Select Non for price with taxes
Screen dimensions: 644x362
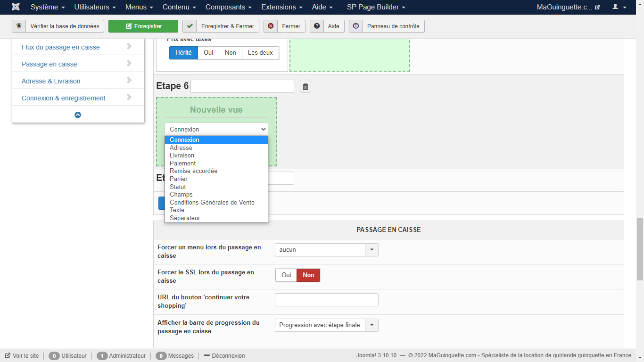231,53
